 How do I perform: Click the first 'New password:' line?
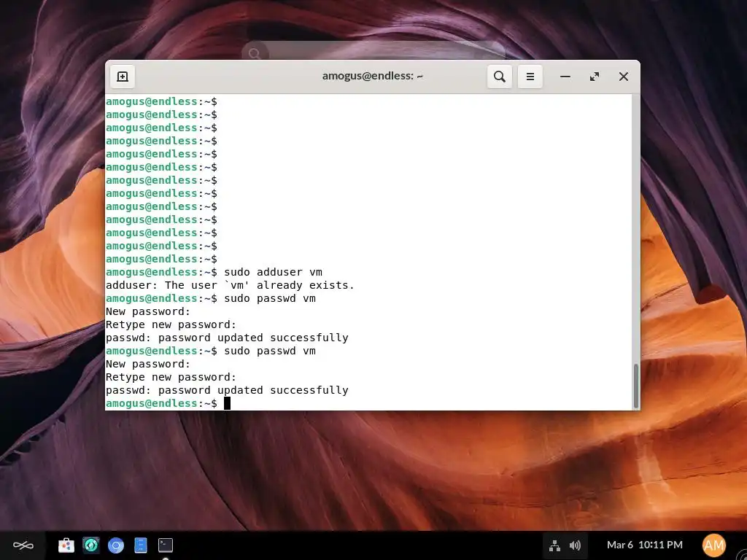pos(148,311)
